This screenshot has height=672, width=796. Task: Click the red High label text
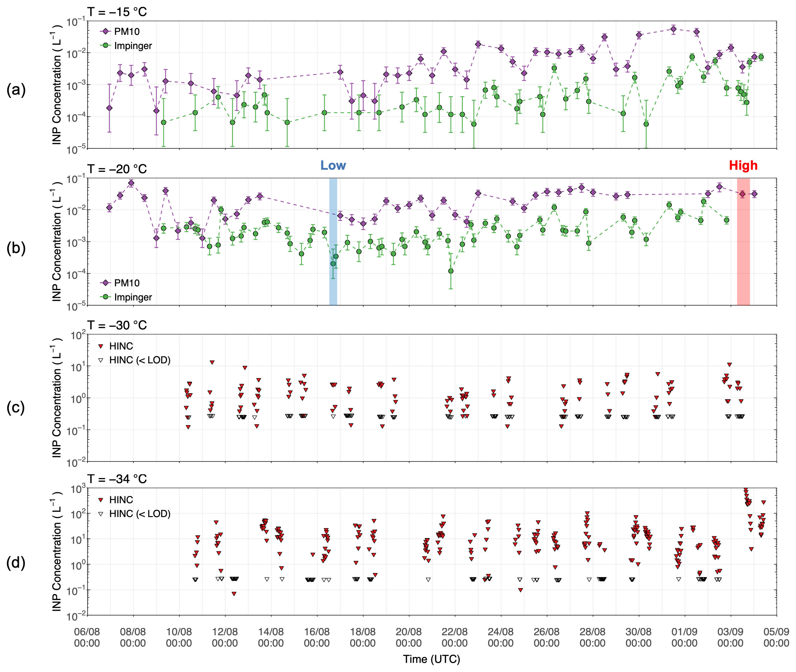[743, 165]
